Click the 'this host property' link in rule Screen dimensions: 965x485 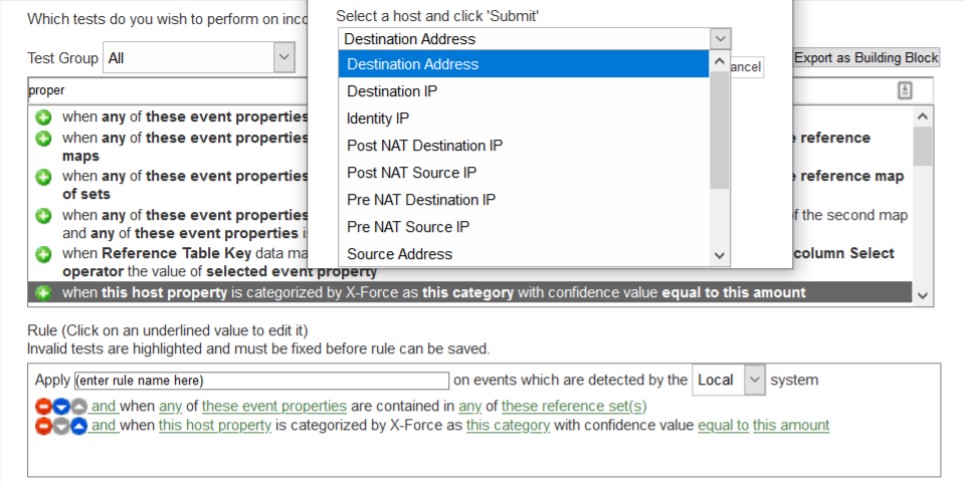[x=215, y=425]
